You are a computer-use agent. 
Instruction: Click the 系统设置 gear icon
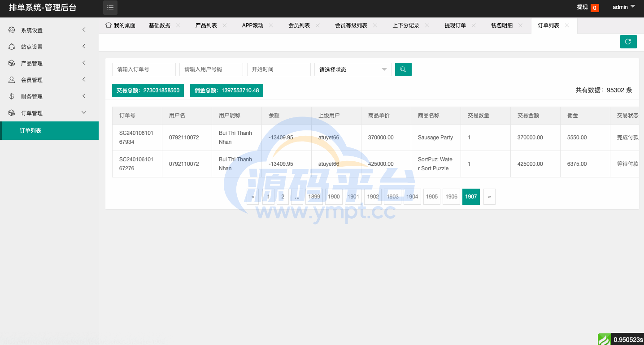[12, 30]
